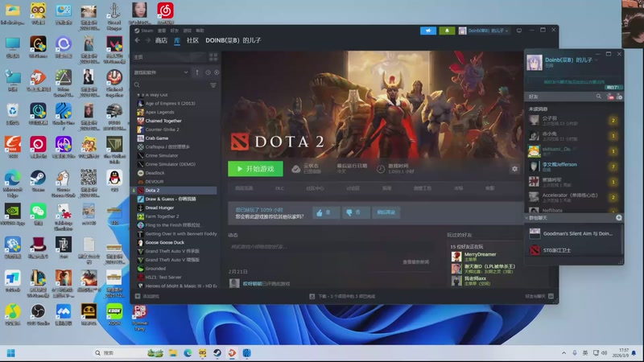
Task: Click friends window user avatar
Action: pyautogui.click(x=535, y=63)
